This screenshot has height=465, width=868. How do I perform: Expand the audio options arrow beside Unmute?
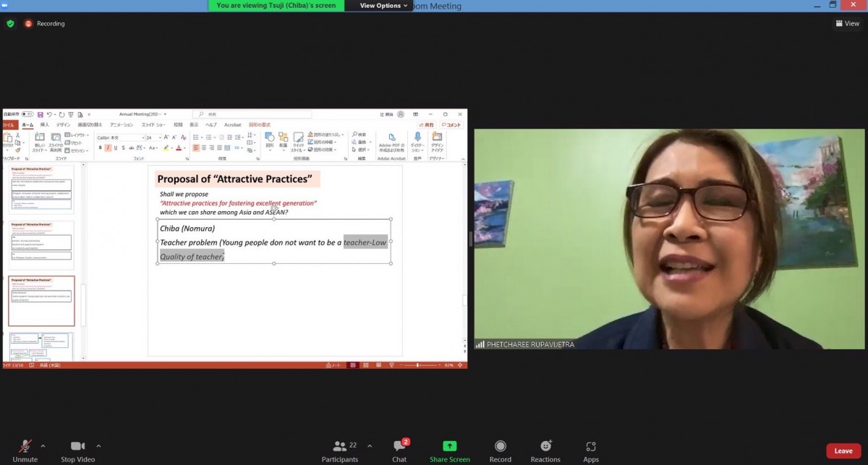43,445
